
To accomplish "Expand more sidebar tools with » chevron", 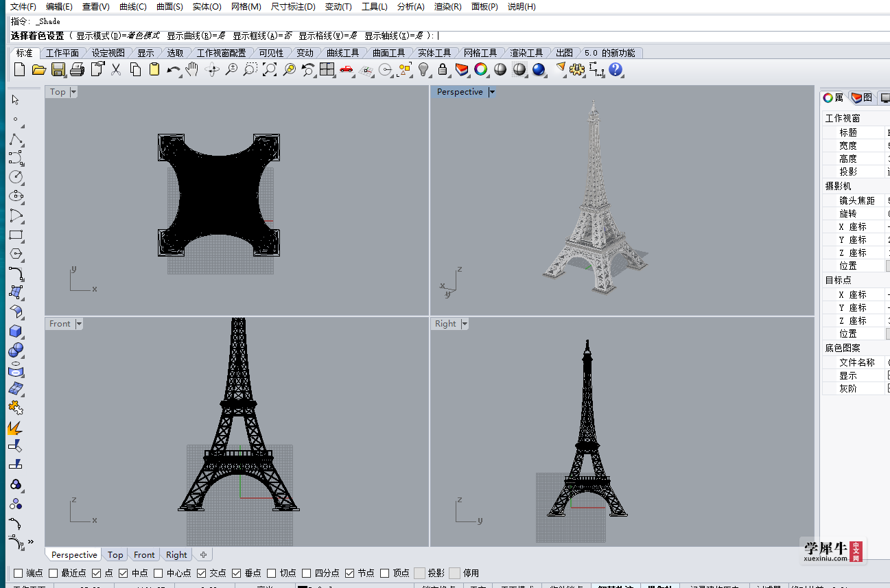I will (30, 542).
